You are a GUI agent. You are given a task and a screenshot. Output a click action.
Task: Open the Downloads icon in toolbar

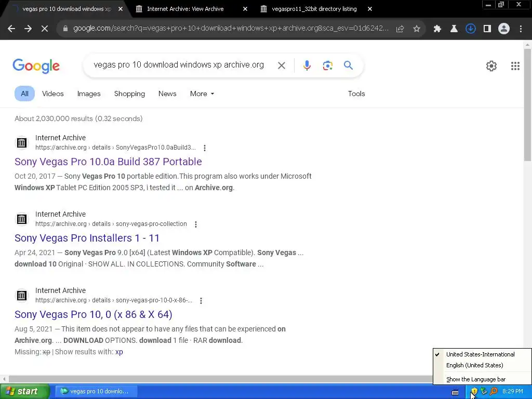[x=471, y=29]
